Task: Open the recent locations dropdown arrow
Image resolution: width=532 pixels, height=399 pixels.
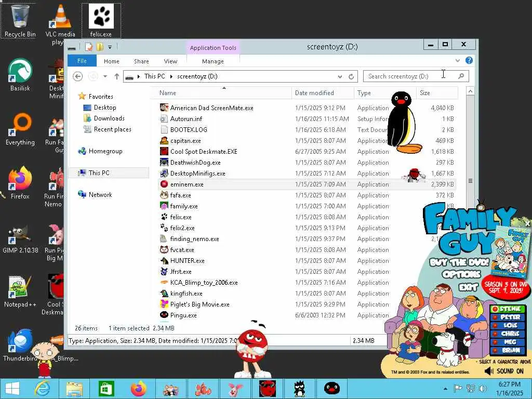Action: click(x=105, y=76)
